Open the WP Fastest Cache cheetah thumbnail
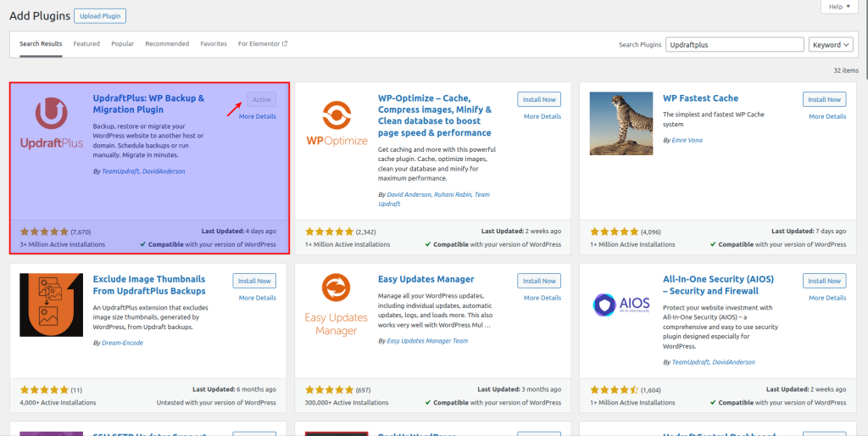This screenshot has height=436, width=868. click(x=621, y=124)
